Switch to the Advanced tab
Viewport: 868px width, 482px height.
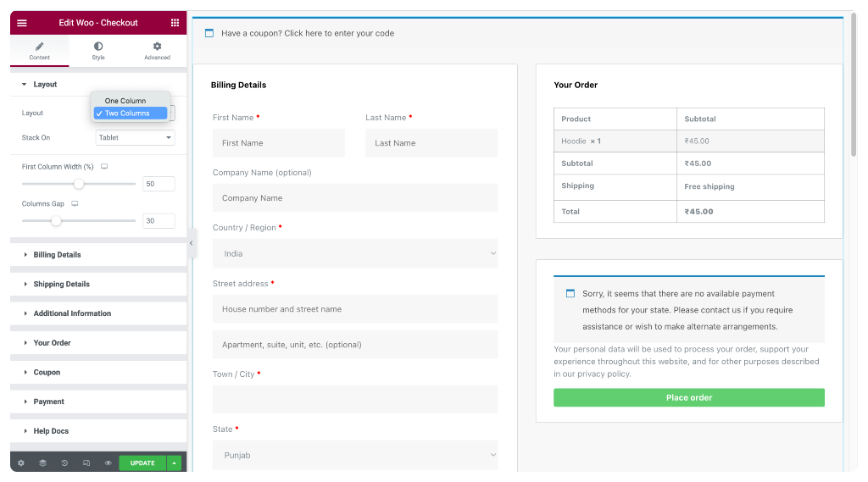tap(157, 51)
